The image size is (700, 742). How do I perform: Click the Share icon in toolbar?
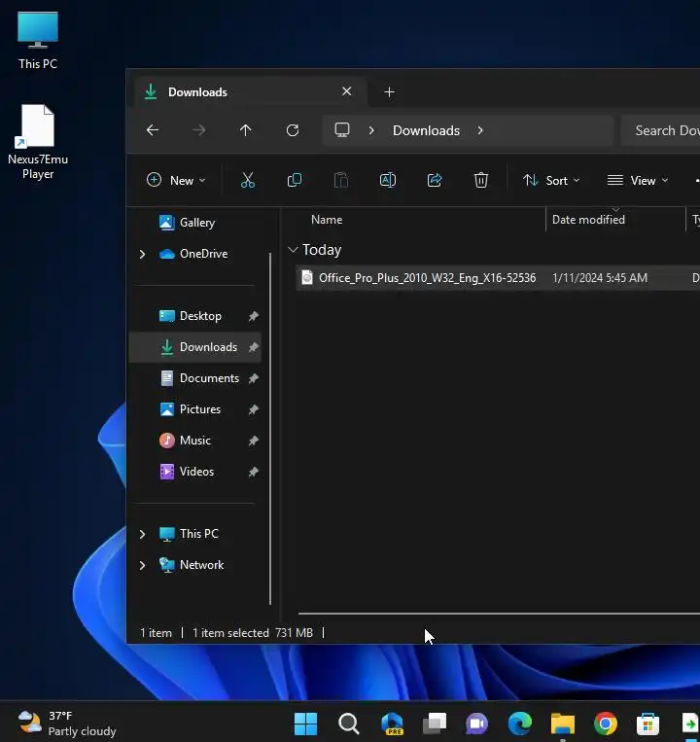435,180
